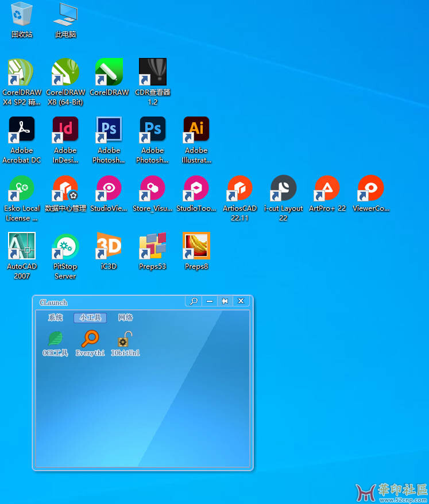The image size is (429, 504).
Task: Close the CLaunch window
Action: (x=241, y=301)
